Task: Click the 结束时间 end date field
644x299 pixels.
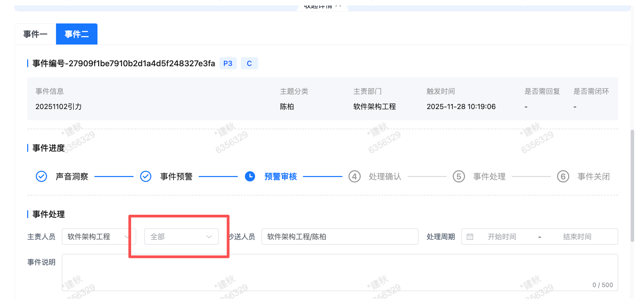Action: click(577, 237)
